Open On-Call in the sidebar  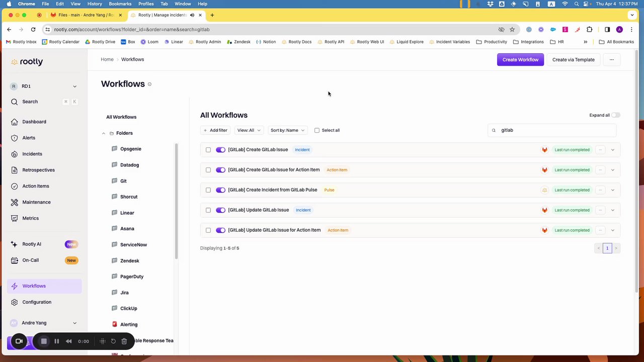coord(30,260)
